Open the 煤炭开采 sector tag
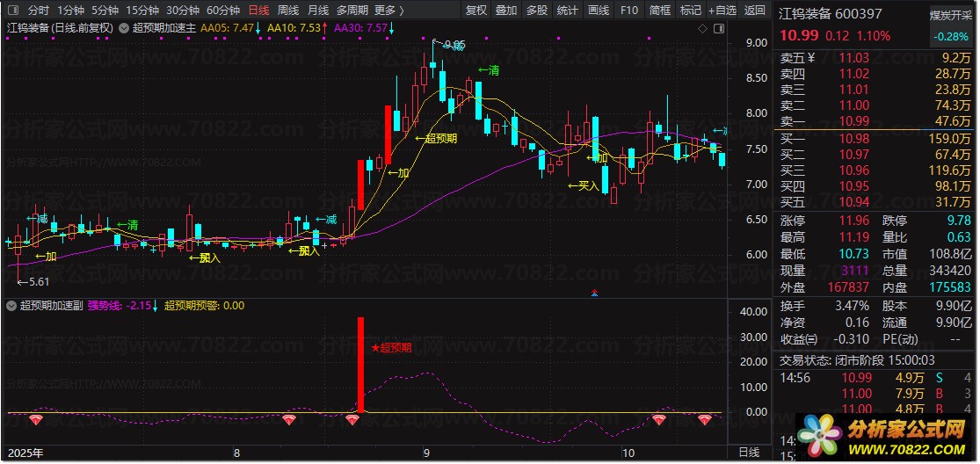The height and width of the screenshot is (464, 980). tap(951, 16)
